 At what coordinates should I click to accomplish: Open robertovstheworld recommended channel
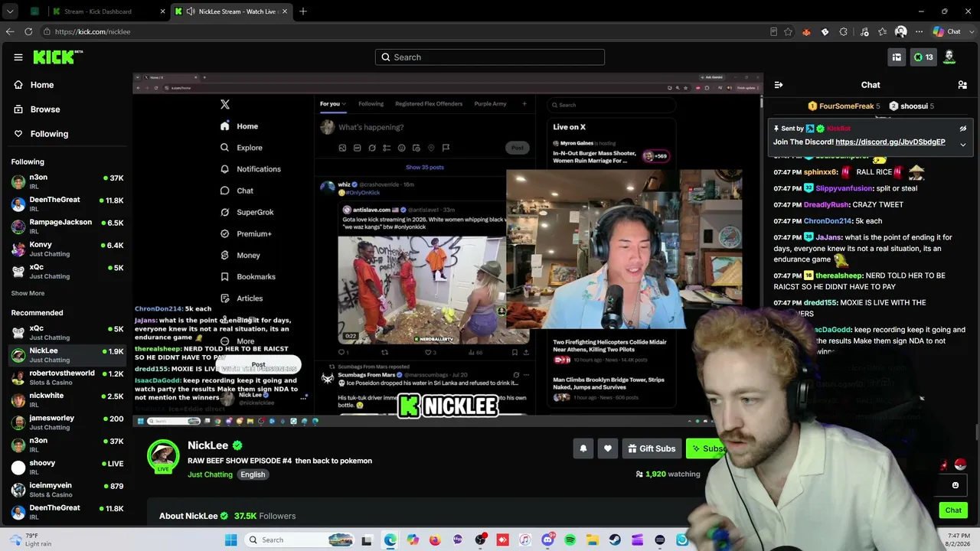[67, 378]
